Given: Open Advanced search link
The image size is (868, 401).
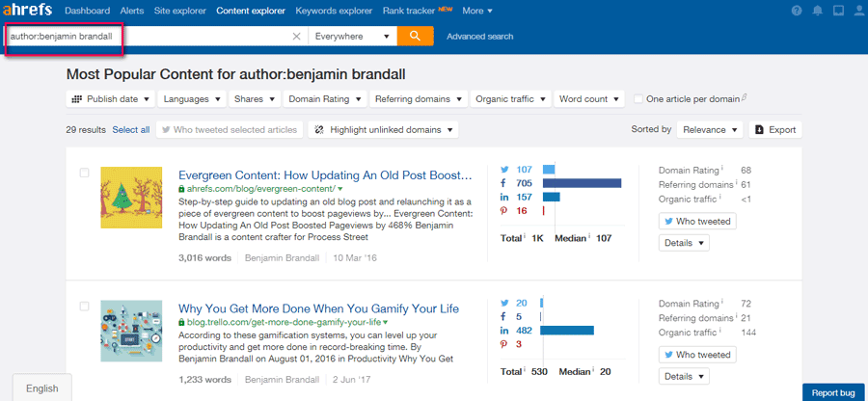Looking at the screenshot, I should click(x=480, y=37).
